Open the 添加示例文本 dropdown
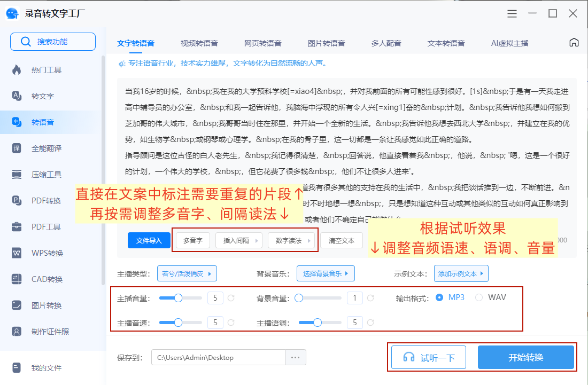The height and width of the screenshot is (385, 588). 461,273
